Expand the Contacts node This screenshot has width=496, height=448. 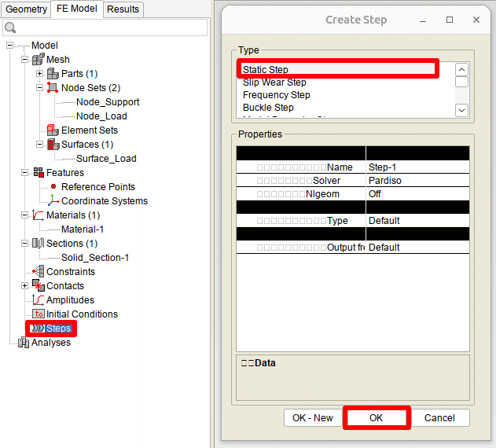click(24, 285)
